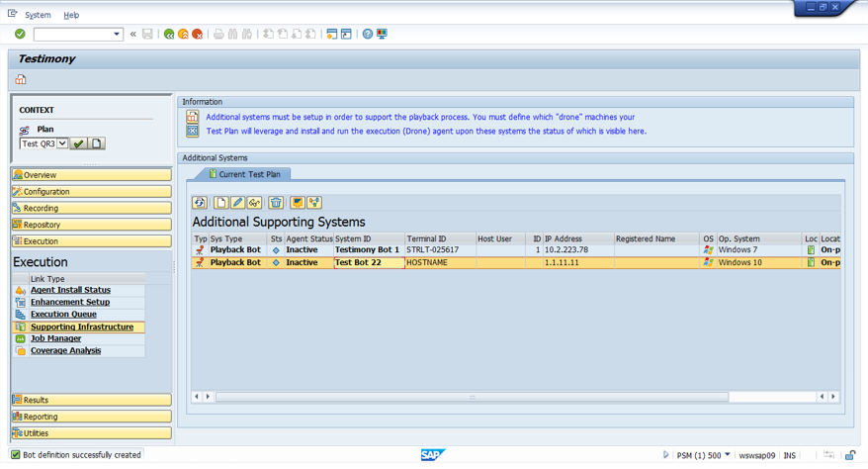
Task: Open the System menu
Action: pos(38,15)
